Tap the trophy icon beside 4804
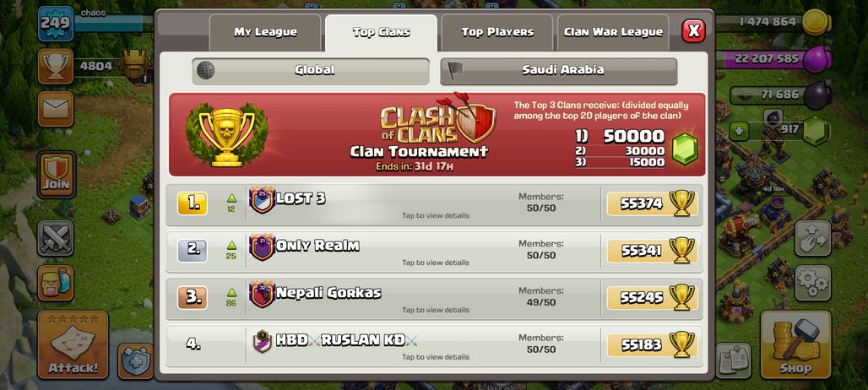Viewport: 868px width, 390px height. [56, 67]
